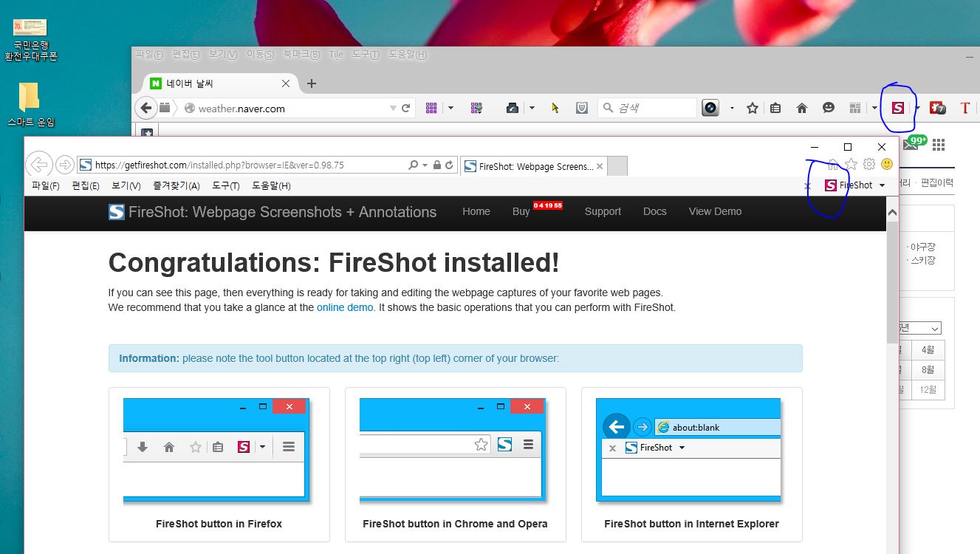The image size is (980, 554).
Task: Click the QR code grid icon in Firefox toolbar
Action: (x=476, y=108)
